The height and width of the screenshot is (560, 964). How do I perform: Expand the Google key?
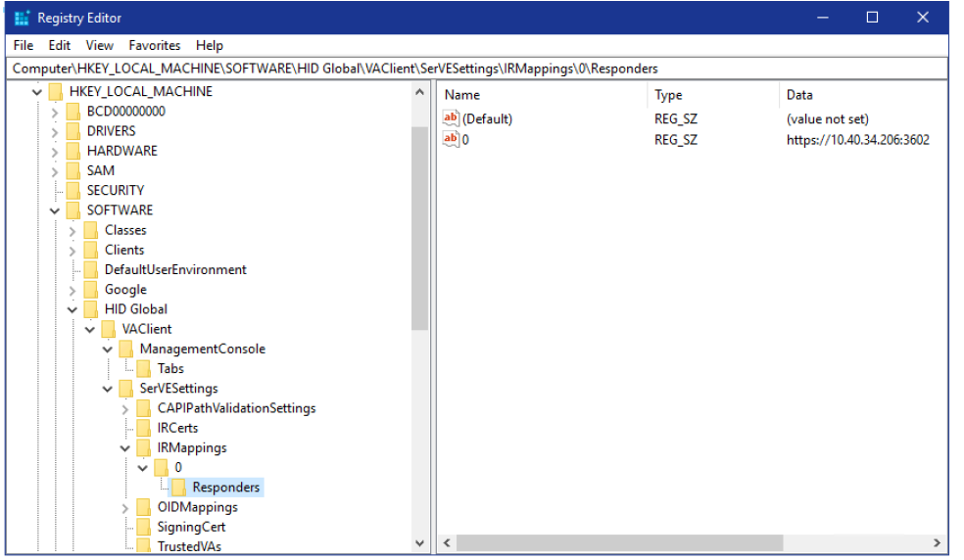click(72, 290)
